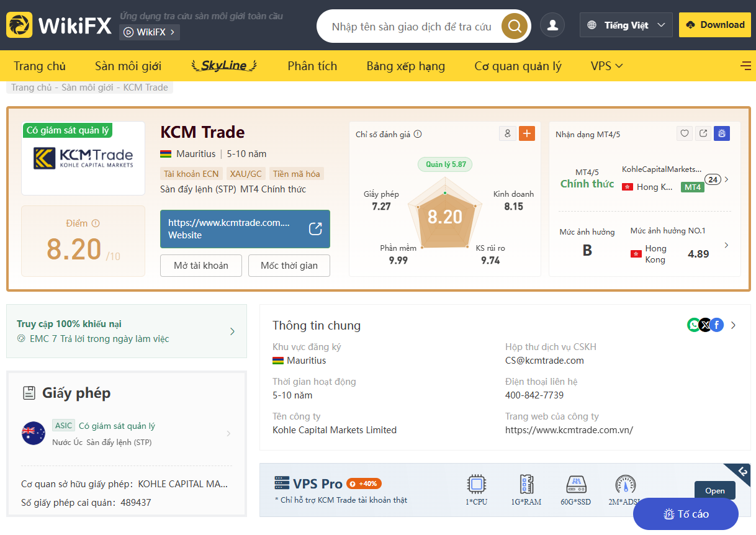Click the blue report siren icon
The height and width of the screenshot is (535, 756).
pyautogui.click(x=721, y=133)
